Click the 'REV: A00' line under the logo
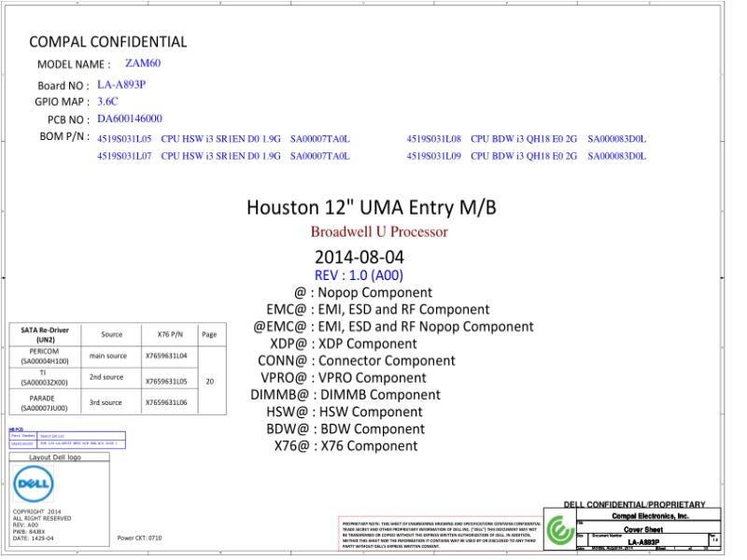Screen dimensions: 747x560 [x=26, y=525]
